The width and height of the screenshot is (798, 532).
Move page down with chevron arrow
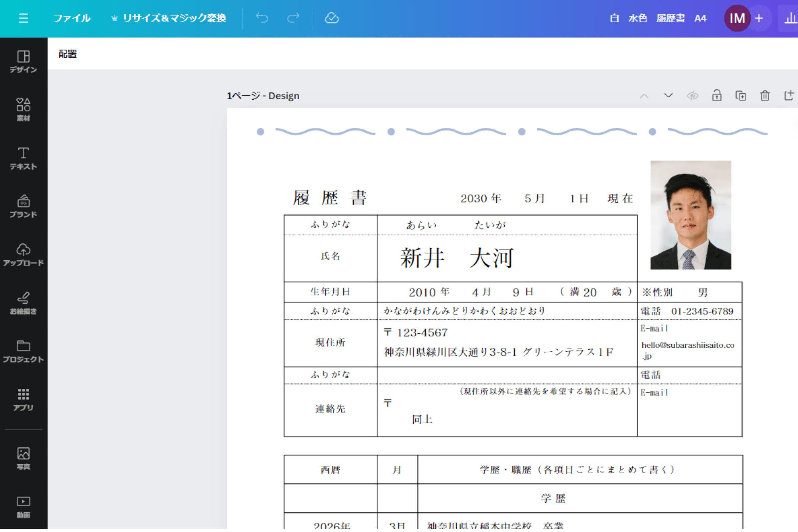(668, 96)
